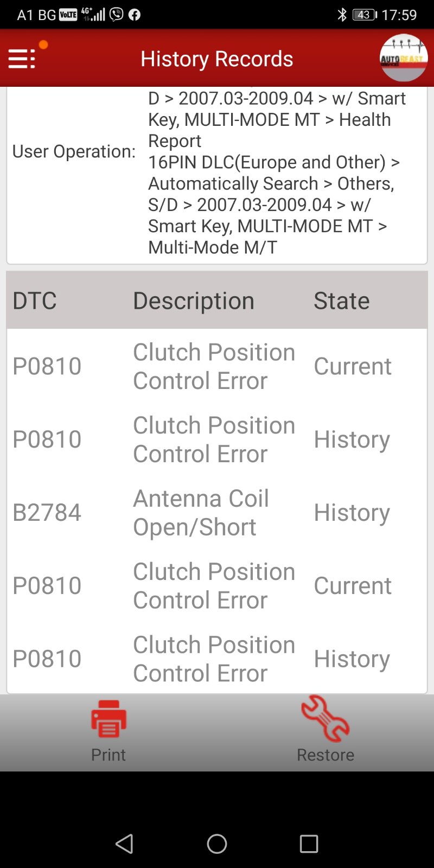The width and height of the screenshot is (434, 868).
Task: Tap the User Operation label
Action: tap(74, 151)
